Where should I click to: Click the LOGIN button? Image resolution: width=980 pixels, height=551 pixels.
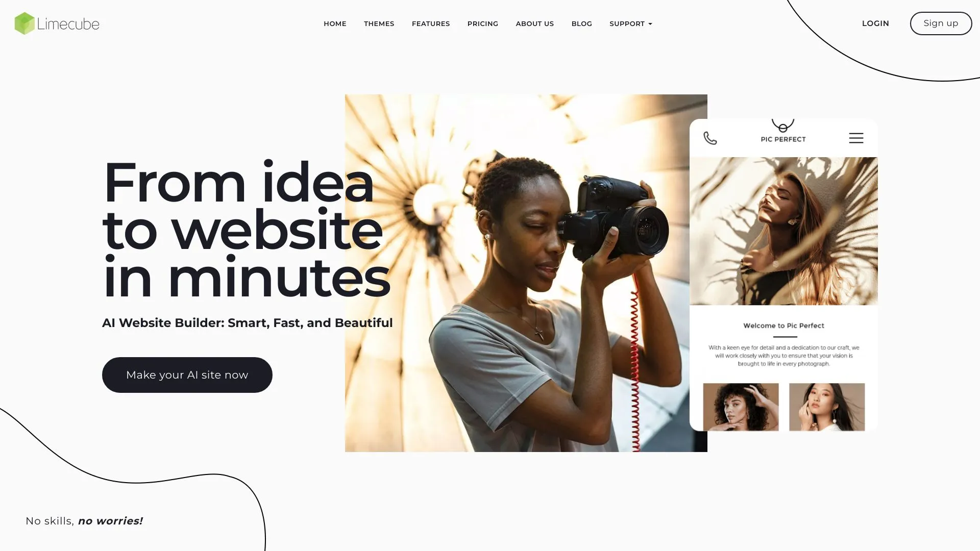(x=876, y=22)
